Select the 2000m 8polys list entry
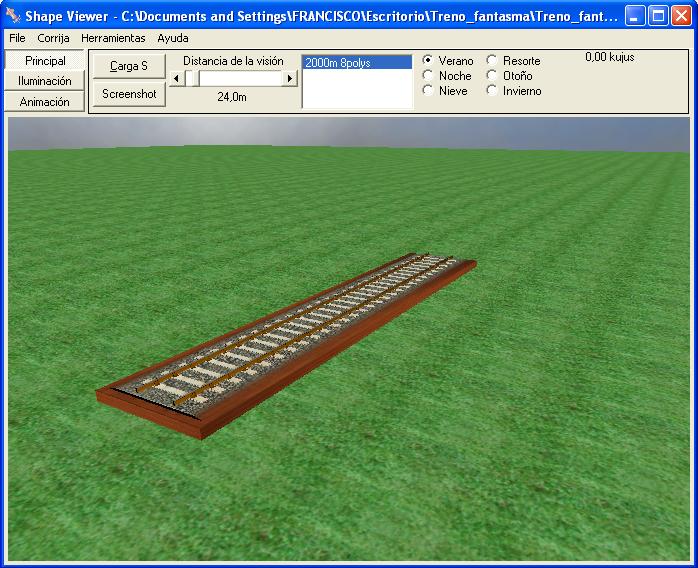Viewport: 698px width, 568px height. 356,63
